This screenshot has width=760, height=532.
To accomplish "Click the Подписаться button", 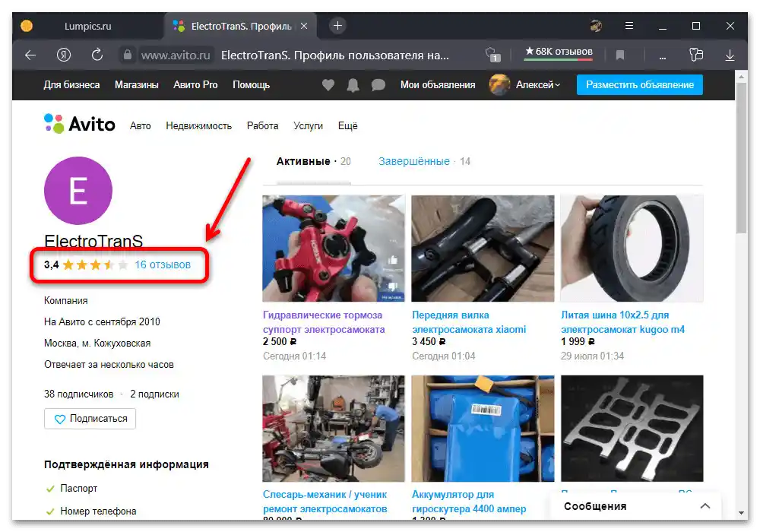I will [x=90, y=419].
